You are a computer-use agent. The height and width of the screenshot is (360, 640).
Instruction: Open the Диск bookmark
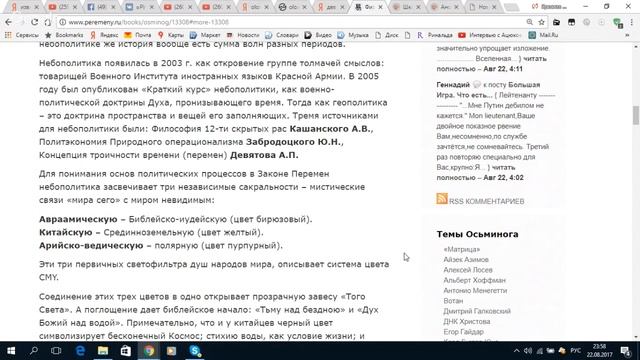tap(387, 35)
